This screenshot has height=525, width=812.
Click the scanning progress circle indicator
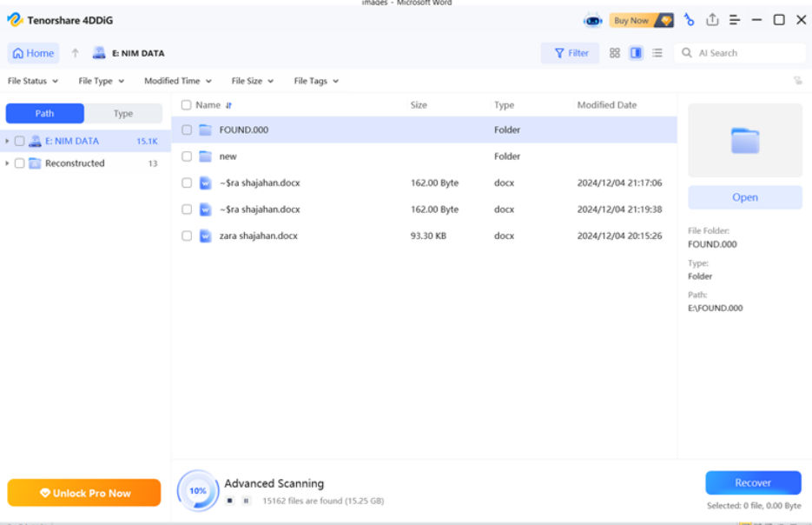[x=198, y=491]
